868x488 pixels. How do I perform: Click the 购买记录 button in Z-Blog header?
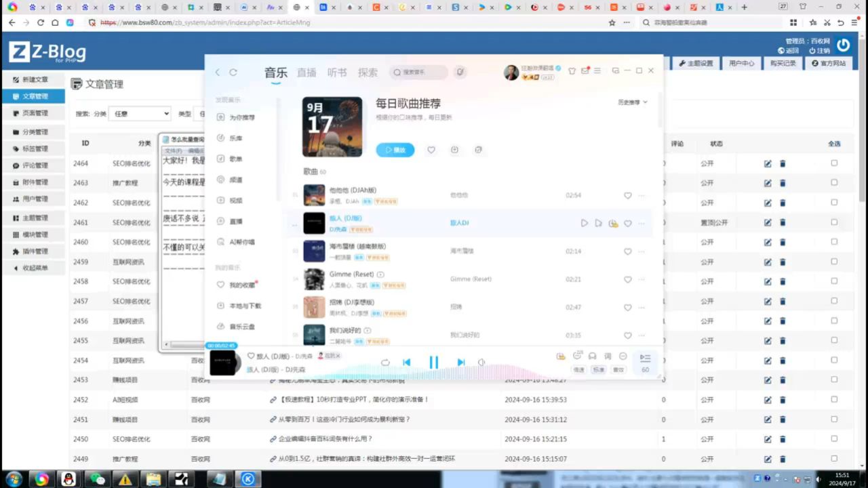click(783, 63)
